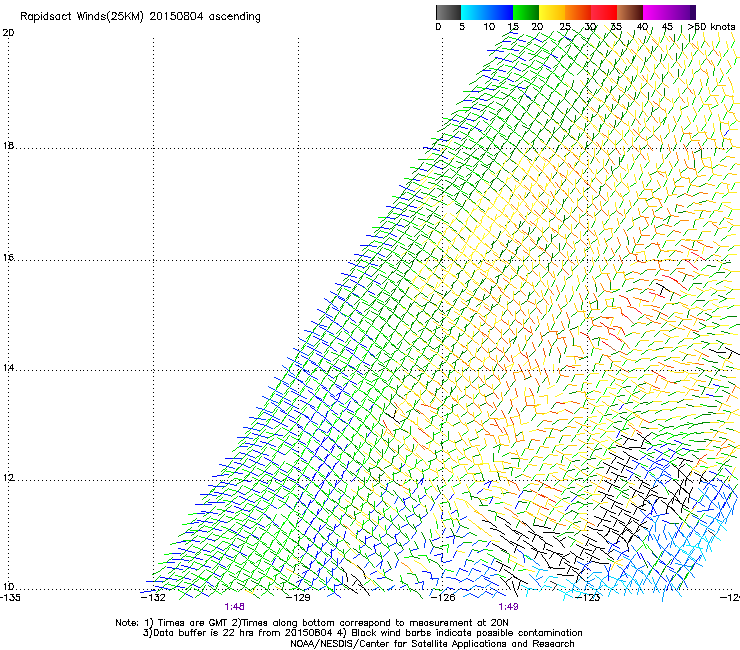Click the latitude label 12

pyautogui.click(x=8, y=478)
